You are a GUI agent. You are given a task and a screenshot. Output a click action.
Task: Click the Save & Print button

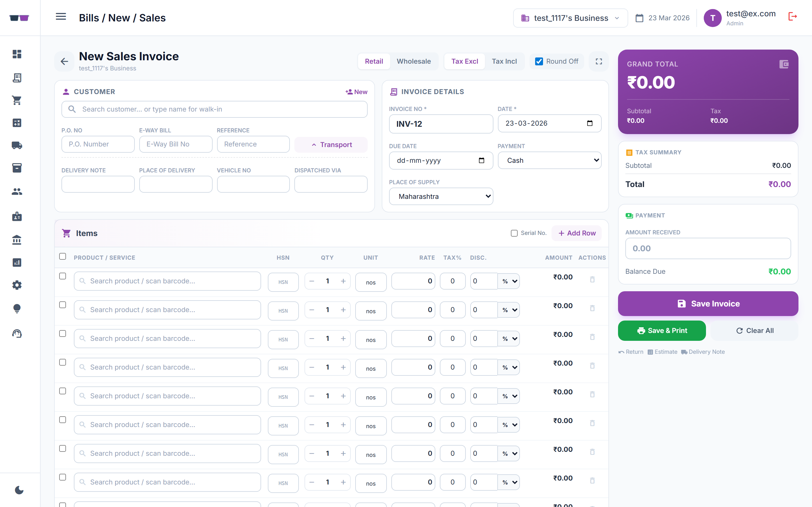[x=661, y=331]
